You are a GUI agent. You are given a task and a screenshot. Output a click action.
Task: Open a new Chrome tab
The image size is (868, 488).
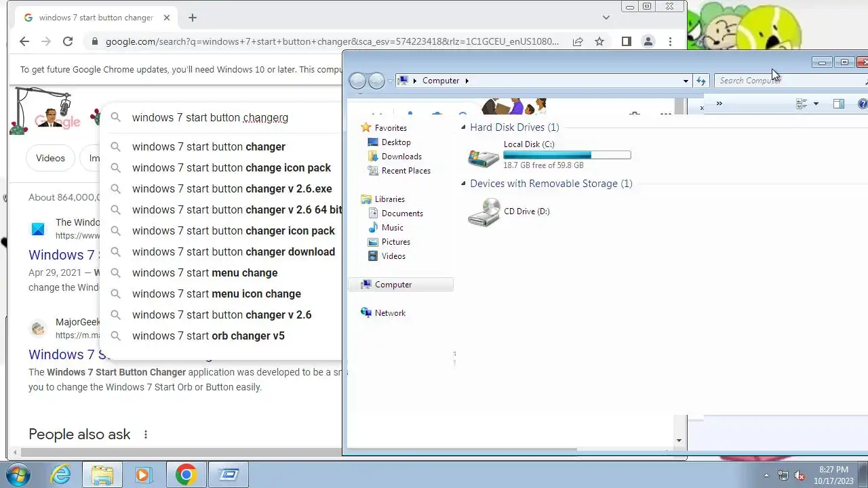pyautogui.click(x=193, y=18)
